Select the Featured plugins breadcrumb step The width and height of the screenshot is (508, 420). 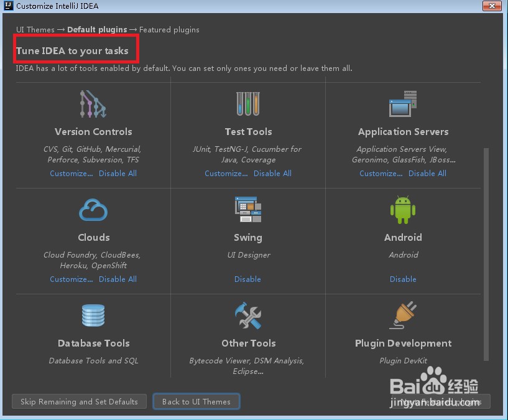(169, 29)
